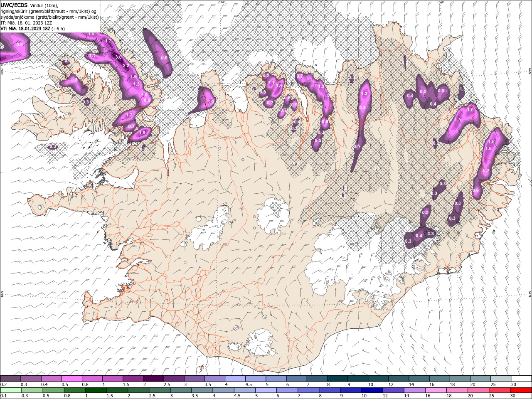
Task: Select light grey upper swatch between 25 and 30
Action: pos(501,379)
